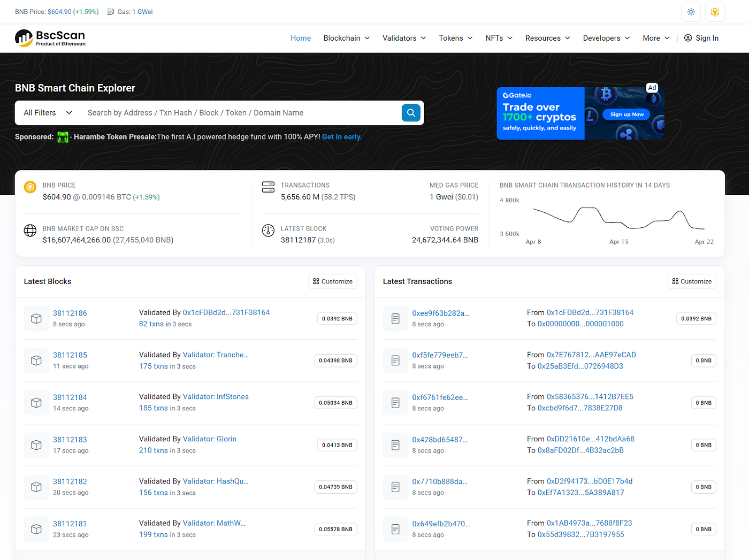Image resolution: width=749 pixels, height=560 pixels.
Task: Open Customize for the Latest Blocks panel
Action: coord(332,281)
